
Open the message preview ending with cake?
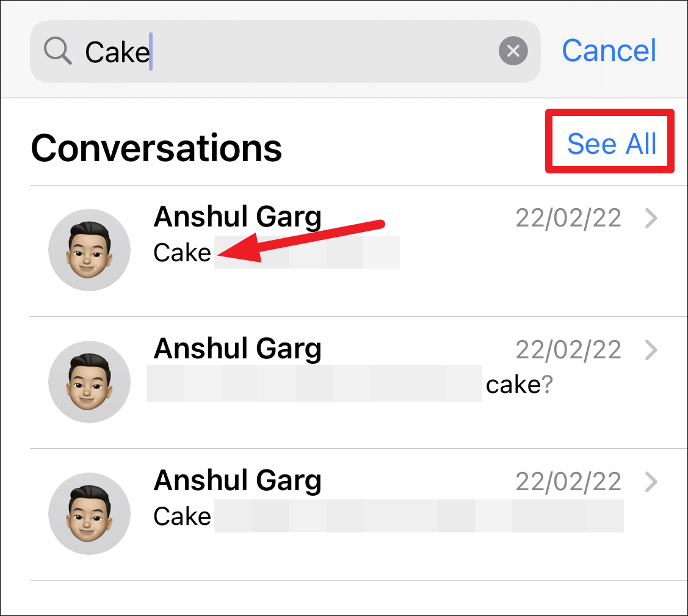click(x=350, y=384)
